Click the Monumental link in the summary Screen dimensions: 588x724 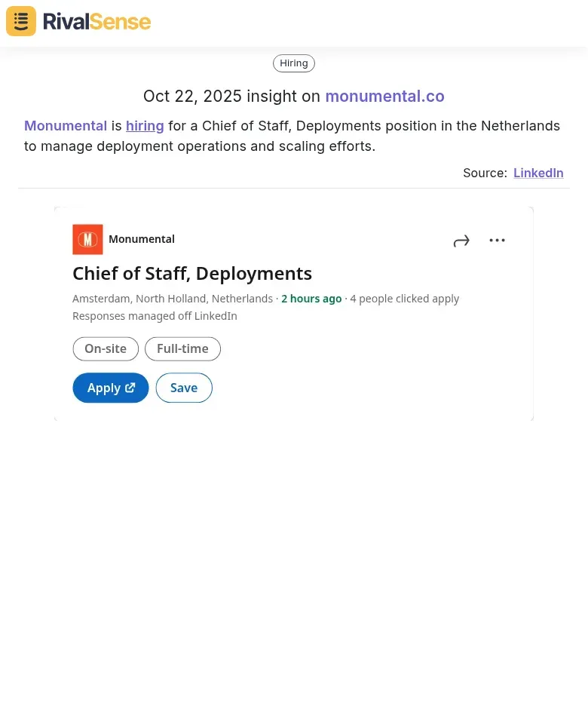point(66,126)
